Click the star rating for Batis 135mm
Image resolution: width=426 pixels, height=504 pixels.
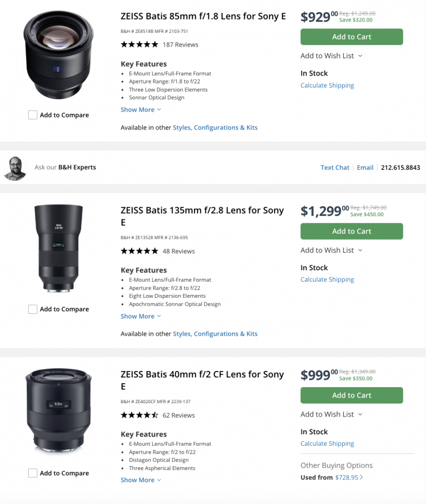tap(139, 251)
